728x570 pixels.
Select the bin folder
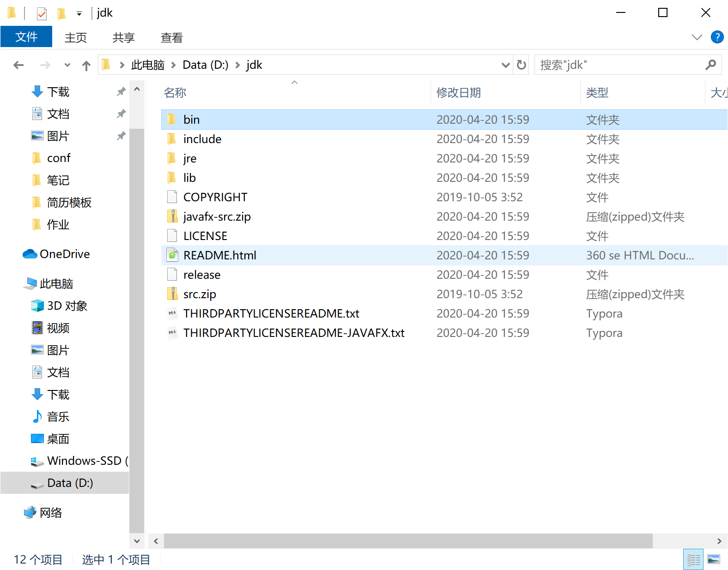(444, 120)
